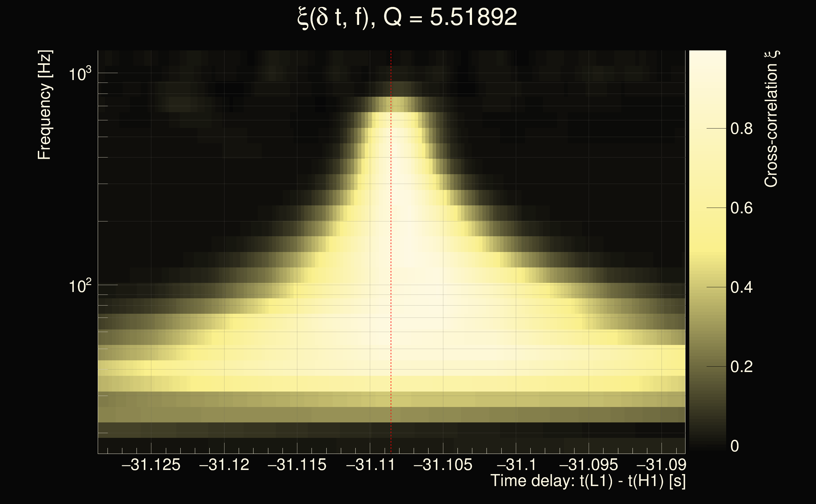
Task: Click the 10³ frequency tick label
Action: coord(79,74)
